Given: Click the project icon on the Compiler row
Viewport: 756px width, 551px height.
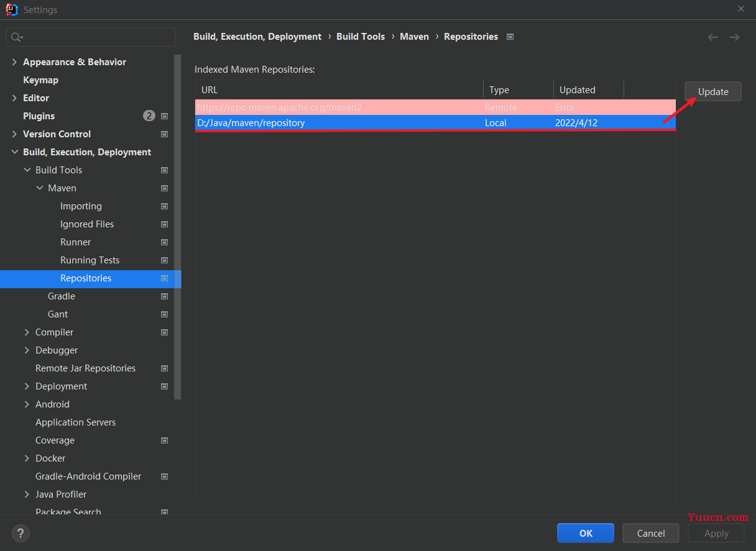Looking at the screenshot, I should 165,332.
